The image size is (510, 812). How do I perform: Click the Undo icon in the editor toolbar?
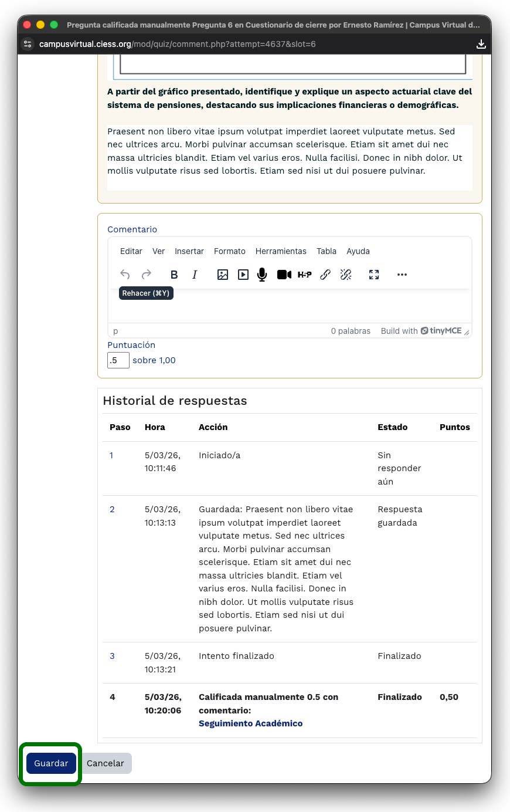(x=125, y=275)
